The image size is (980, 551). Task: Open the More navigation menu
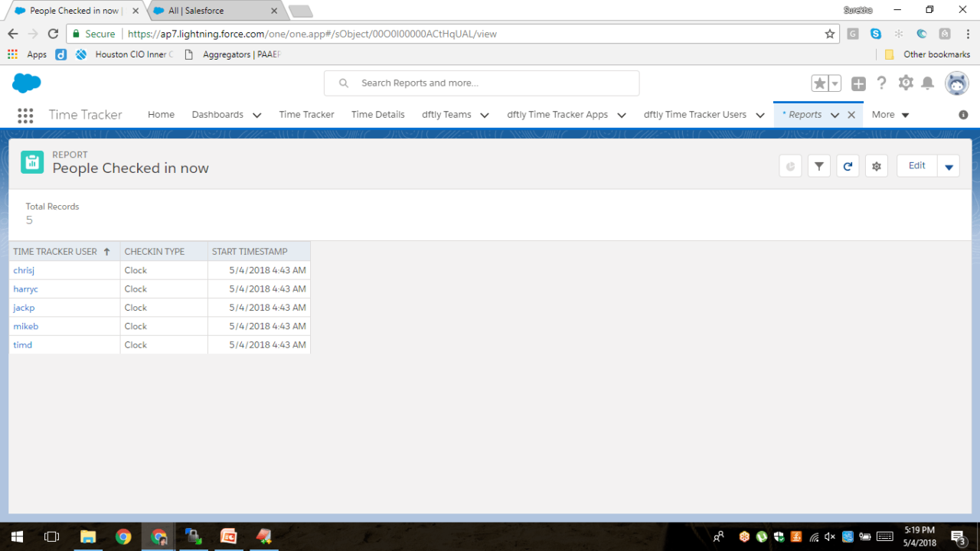click(890, 115)
